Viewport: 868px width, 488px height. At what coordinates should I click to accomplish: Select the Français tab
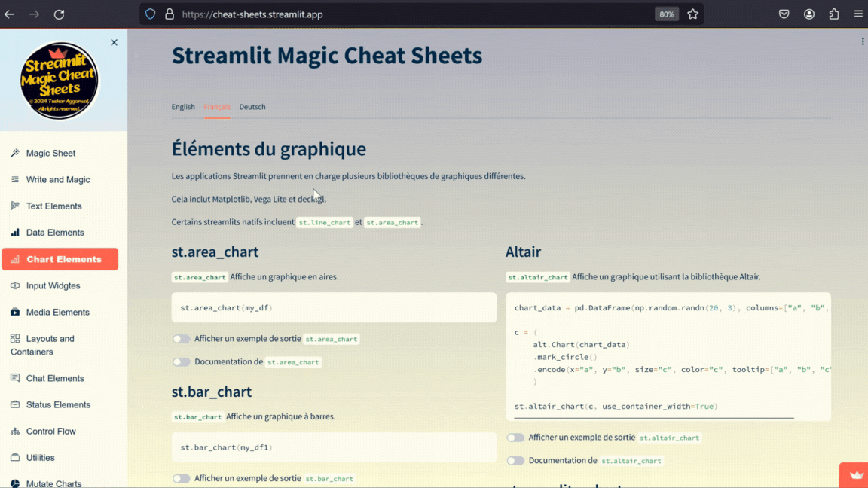click(x=217, y=107)
